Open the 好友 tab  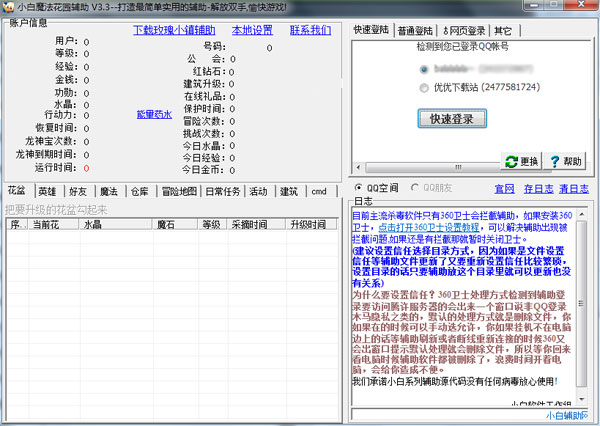coord(78,192)
